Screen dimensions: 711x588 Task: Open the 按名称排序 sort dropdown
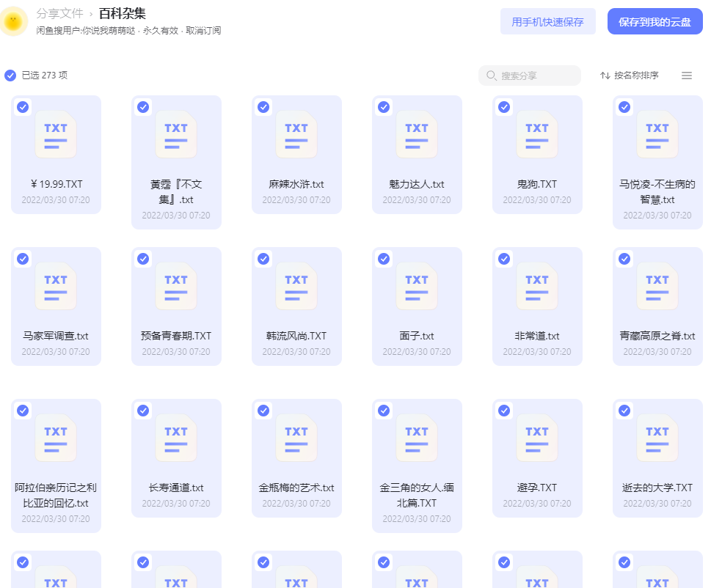(x=630, y=76)
